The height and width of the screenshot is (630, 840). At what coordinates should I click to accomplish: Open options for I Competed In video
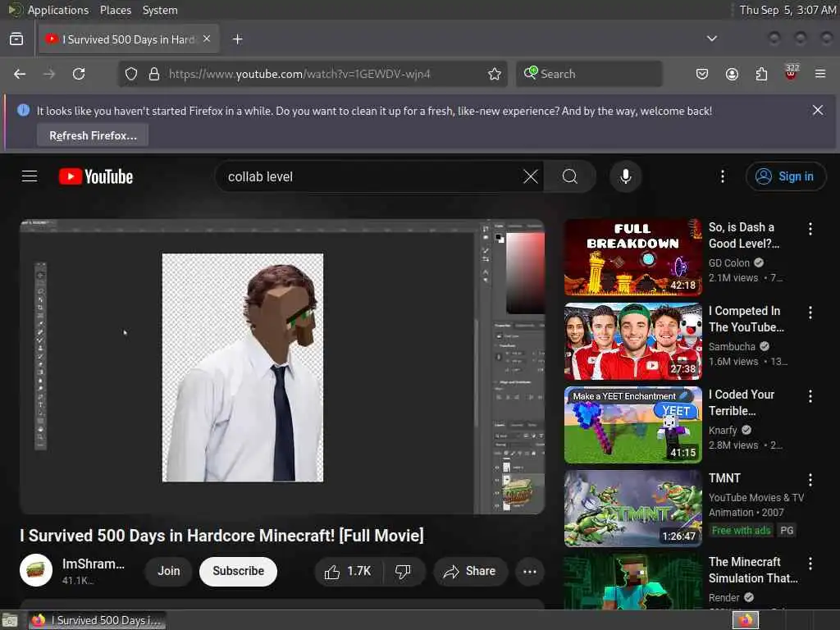point(810,313)
